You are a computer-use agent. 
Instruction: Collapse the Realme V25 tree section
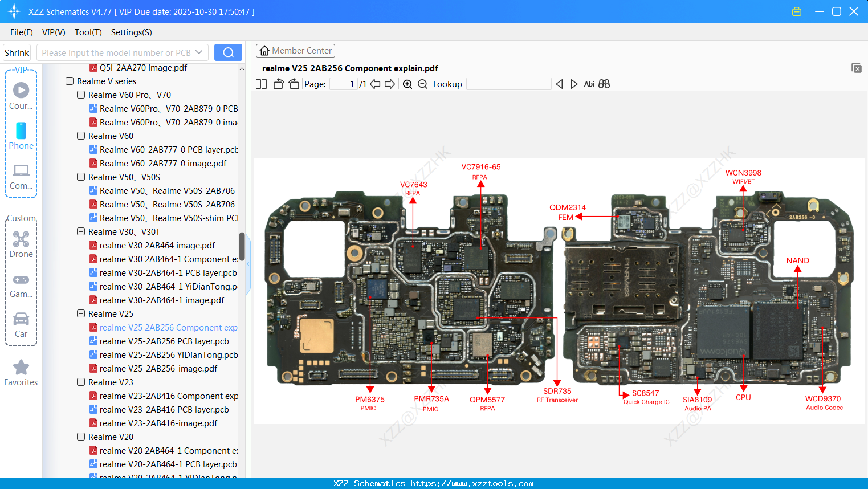click(80, 313)
